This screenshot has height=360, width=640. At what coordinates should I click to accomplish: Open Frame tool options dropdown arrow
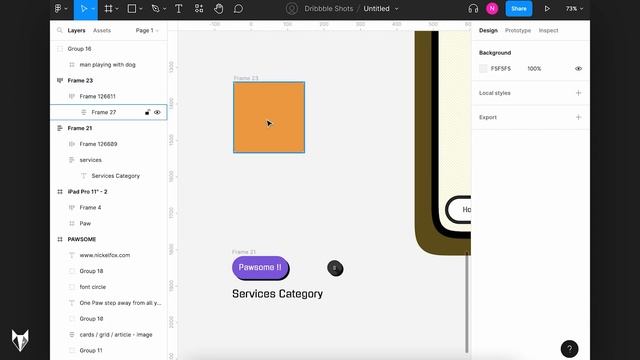117,9
